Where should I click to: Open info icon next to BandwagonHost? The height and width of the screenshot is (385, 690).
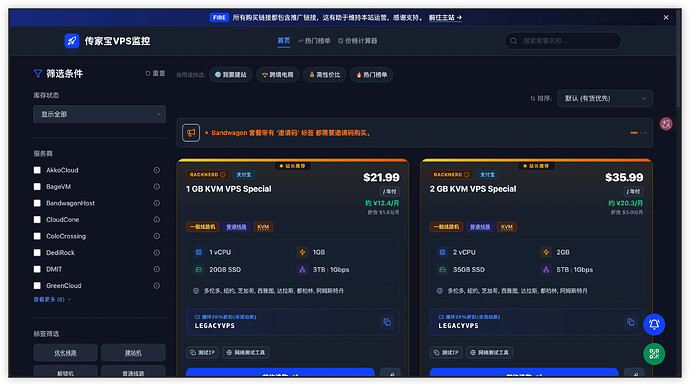[x=157, y=203]
